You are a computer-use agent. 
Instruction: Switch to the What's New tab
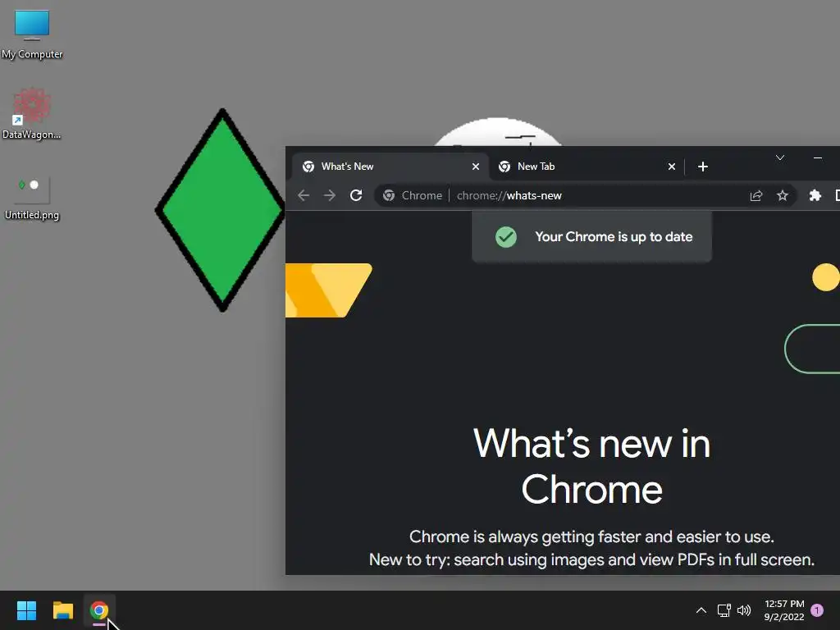pos(390,167)
